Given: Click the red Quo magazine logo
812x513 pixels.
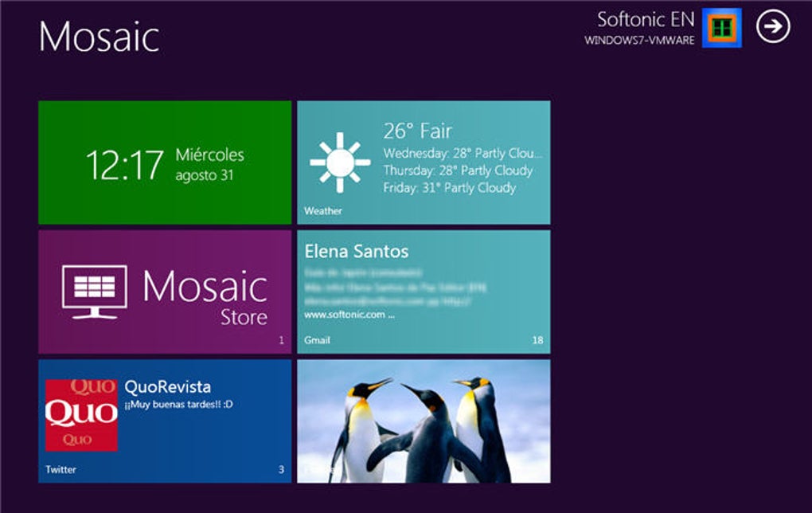Looking at the screenshot, I should click(x=81, y=415).
